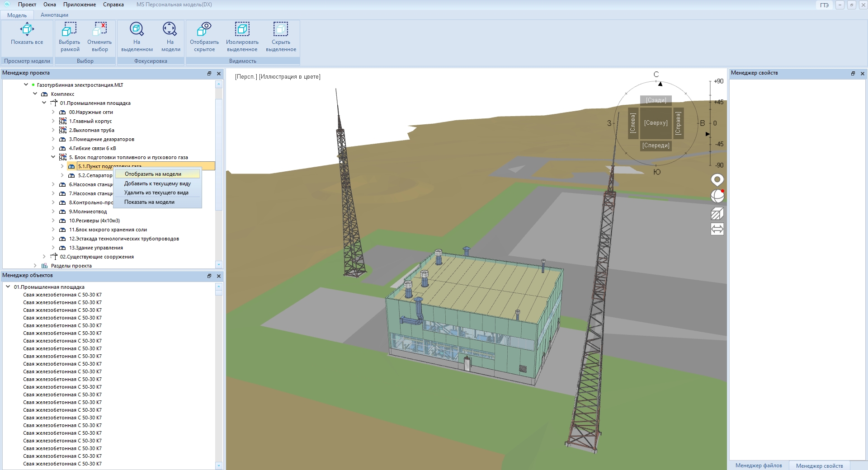Click the horizontal double-arrow measure icon
The height and width of the screenshot is (470, 868).
click(x=717, y=229)
